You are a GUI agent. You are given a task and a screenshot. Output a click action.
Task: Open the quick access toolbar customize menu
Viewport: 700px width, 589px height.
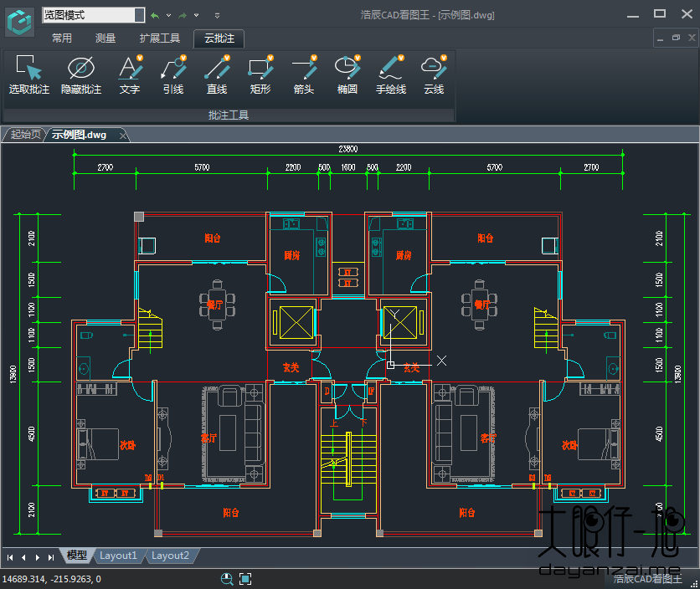tap(218, 15)
